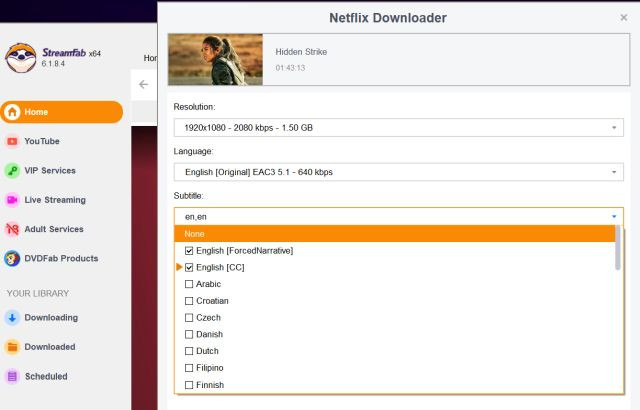
Task: Click the subtitle list scrollbar
Action: point(618,248)
